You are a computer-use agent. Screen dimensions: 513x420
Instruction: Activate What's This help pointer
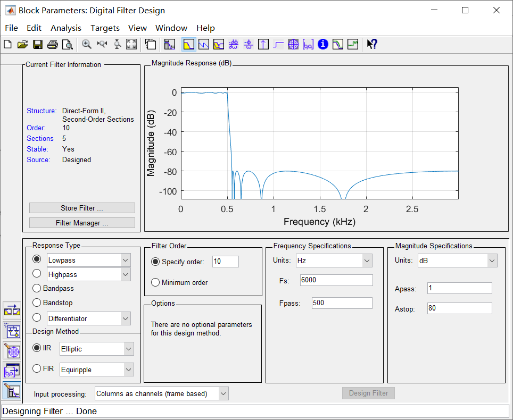pos(372,44)
